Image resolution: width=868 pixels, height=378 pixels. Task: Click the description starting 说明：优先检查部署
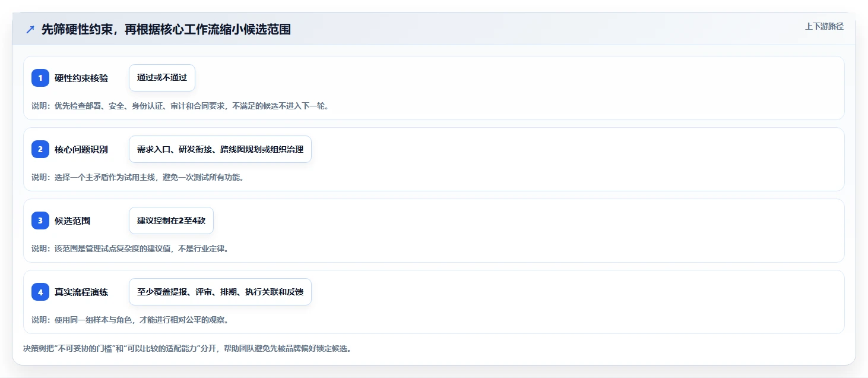tap(180, 106)
